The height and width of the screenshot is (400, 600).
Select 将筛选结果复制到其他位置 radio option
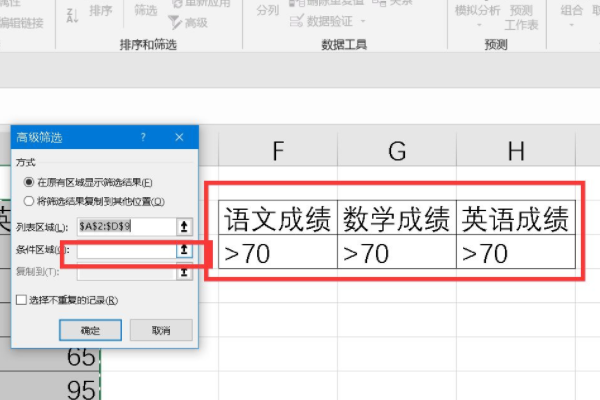coord(29,201)
